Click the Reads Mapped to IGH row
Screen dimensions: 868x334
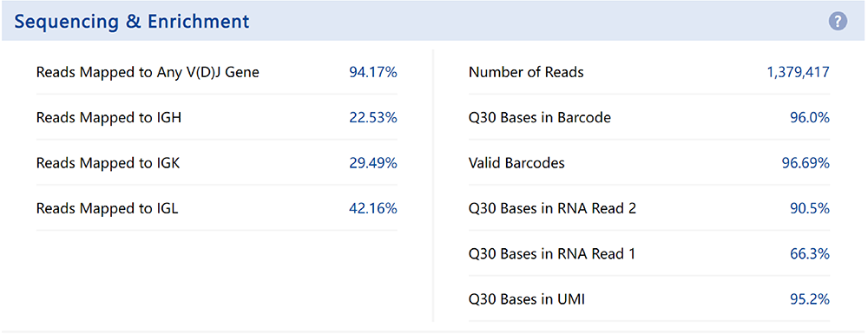point(217,117)
